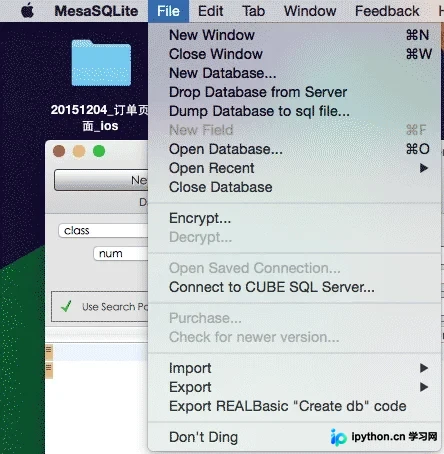Click the second orange row handle icon
Screen dimensions: 444x454
(x=49, y=371)
